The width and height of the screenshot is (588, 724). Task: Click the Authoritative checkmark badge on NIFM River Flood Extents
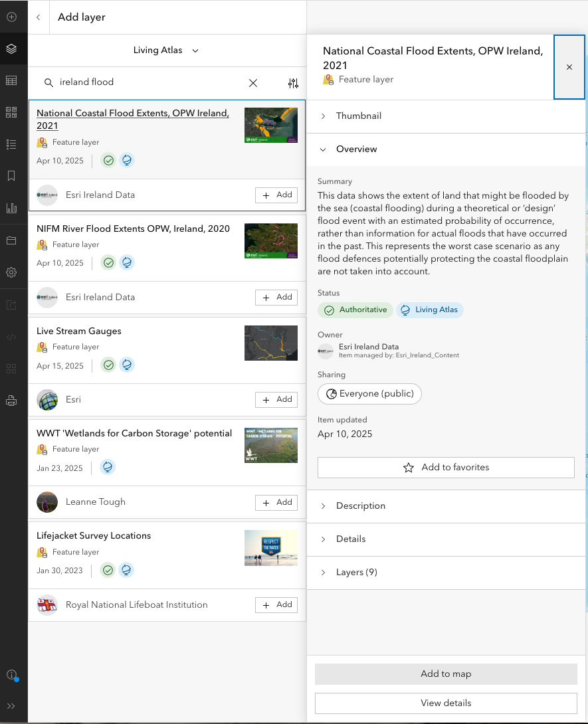point(108,262)
